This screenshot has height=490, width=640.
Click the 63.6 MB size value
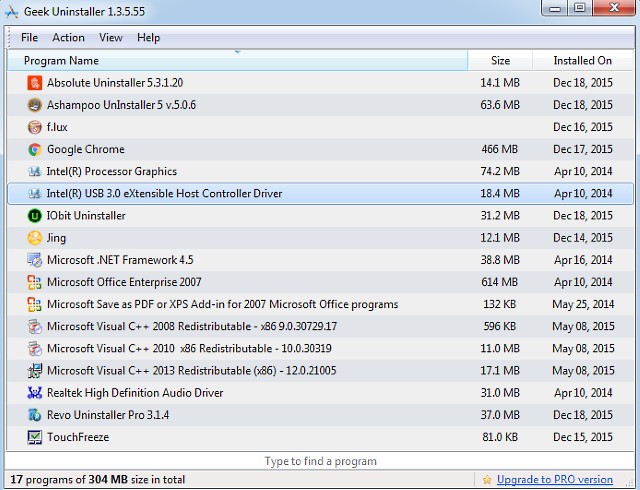pos(500,105)
